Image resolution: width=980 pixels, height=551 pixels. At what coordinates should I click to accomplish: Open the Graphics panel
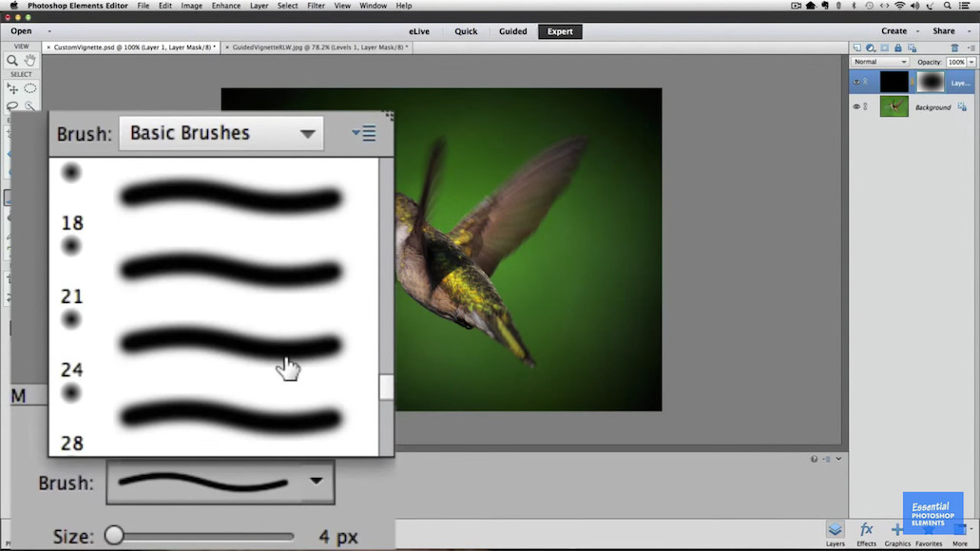(897, 534)
